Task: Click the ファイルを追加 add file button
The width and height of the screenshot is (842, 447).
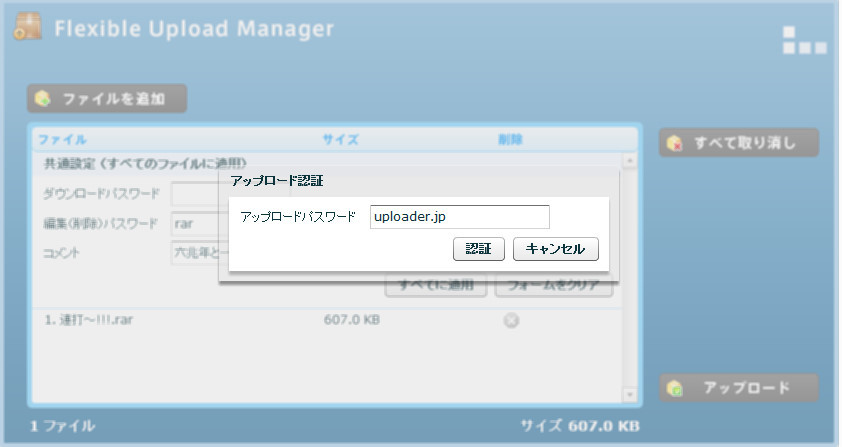Action: point(107,98)
